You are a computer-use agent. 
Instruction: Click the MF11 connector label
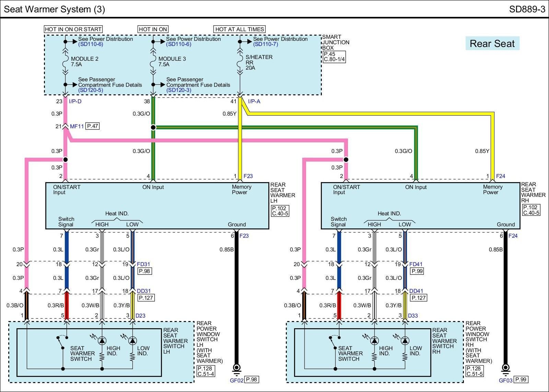pos(77,126)
